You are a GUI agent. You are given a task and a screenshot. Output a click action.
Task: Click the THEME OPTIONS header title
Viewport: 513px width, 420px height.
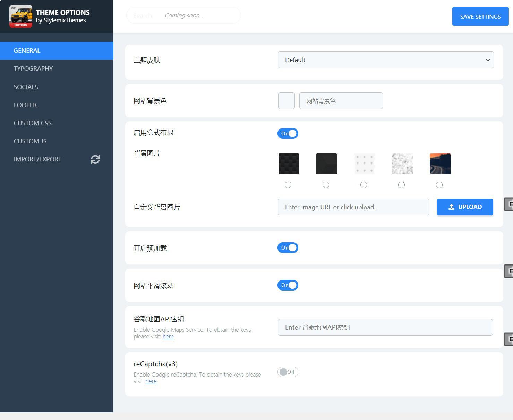pos(63,12)
